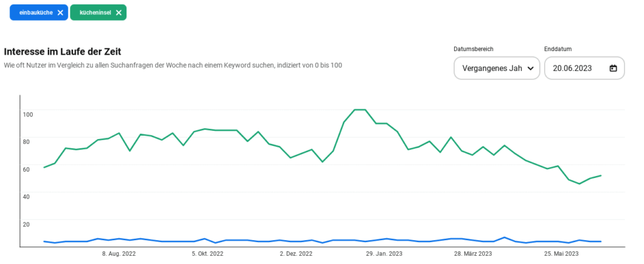Click the 2. Dez. 2022 x-axis label

point(296,254)
